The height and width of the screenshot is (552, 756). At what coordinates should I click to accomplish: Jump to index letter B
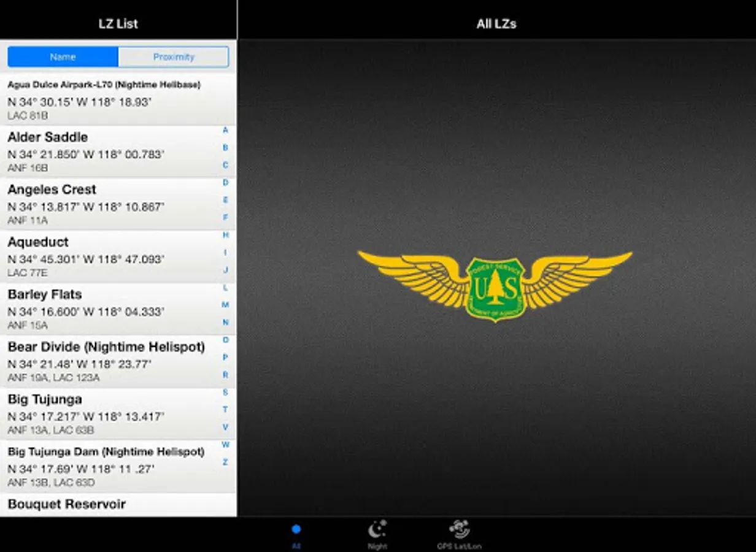[225, 148]
